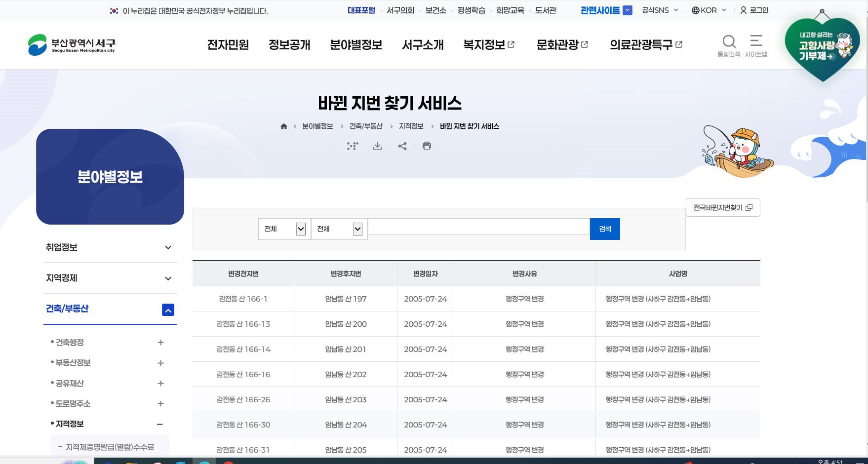Open the first 전체 dropdown
This screenshot has height=464, width=868.
click(x=283, y=229)
